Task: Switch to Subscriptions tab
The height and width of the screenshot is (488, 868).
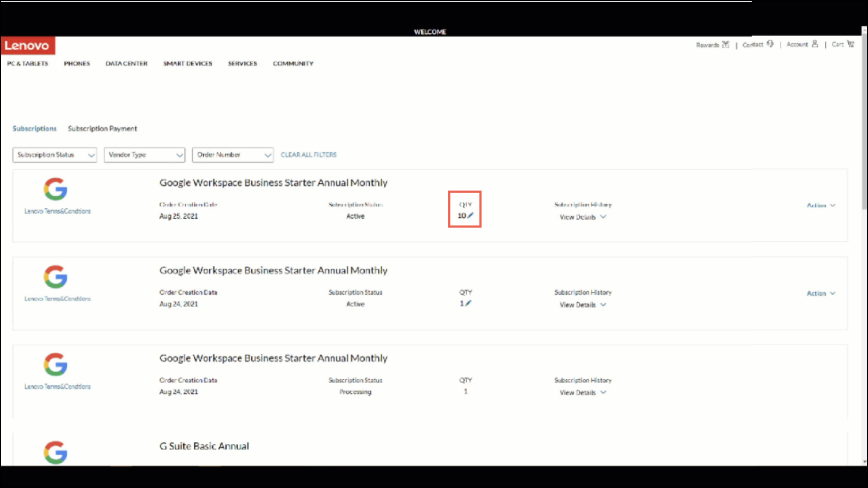Action: pos(34,128)
